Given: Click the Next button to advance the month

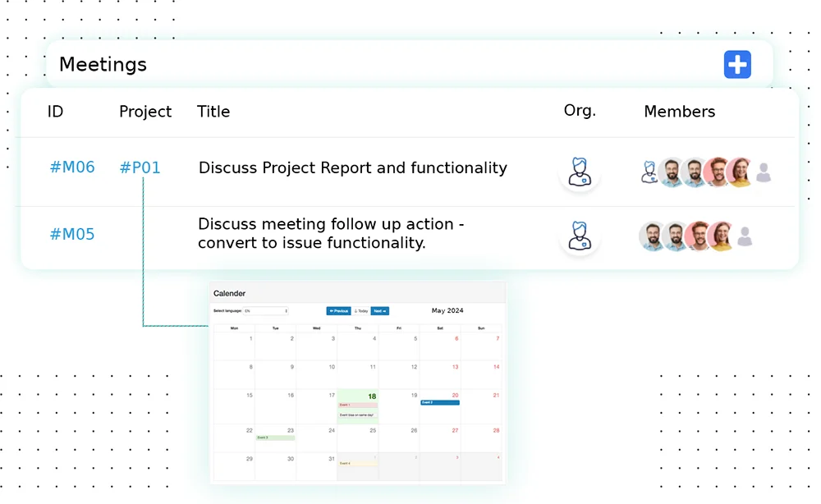Looking at the screenshot, I should [379, 311].
